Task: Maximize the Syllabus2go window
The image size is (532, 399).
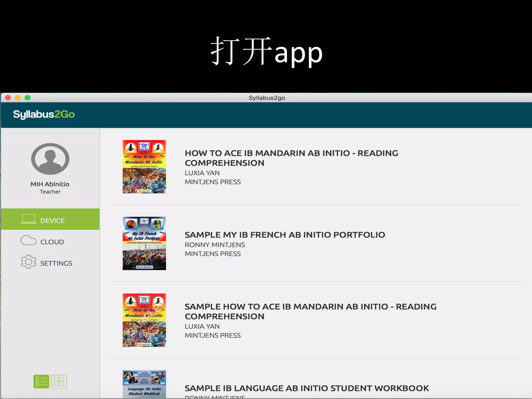Action: [28, 98]
